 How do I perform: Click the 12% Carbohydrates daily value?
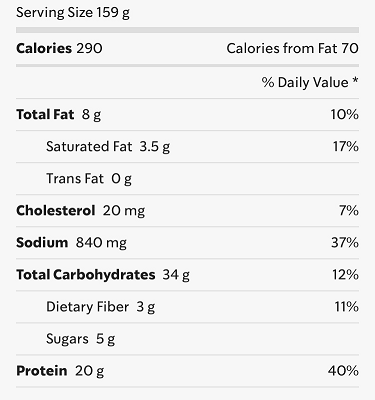tap(345, 274)
